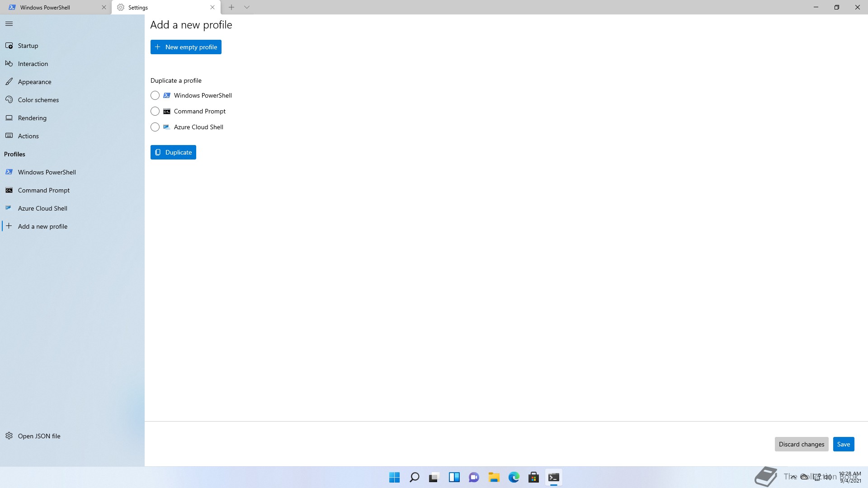This screenshot has height=488, width=868.
Task: Click New empty profile button
Action: click(186, 47)
